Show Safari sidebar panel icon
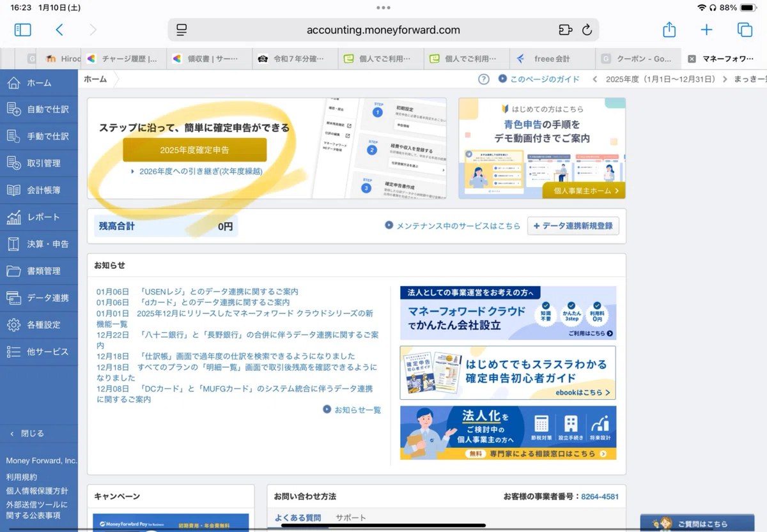Screen dimensions: 767x532 [x=23, y=29]
